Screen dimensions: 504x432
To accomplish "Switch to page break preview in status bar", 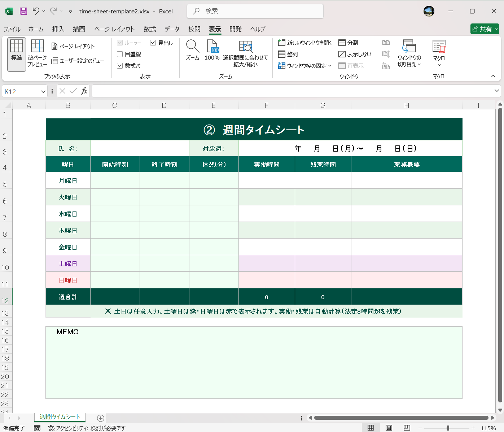I will (407, 428).
